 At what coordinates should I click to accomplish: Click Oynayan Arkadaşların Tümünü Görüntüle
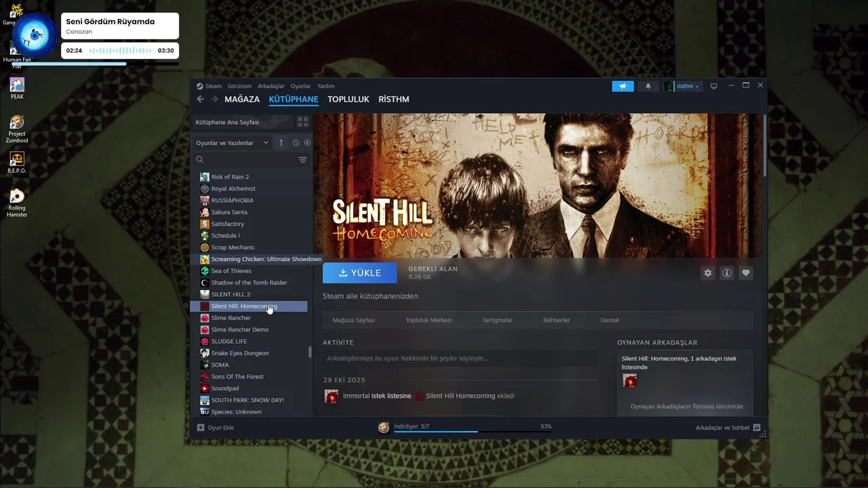click(687, 407)
